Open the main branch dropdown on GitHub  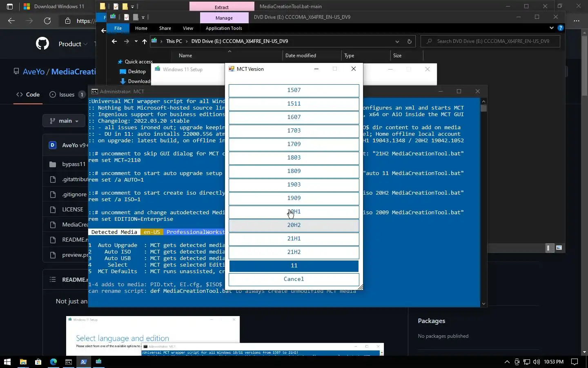(x=65, y=121)
